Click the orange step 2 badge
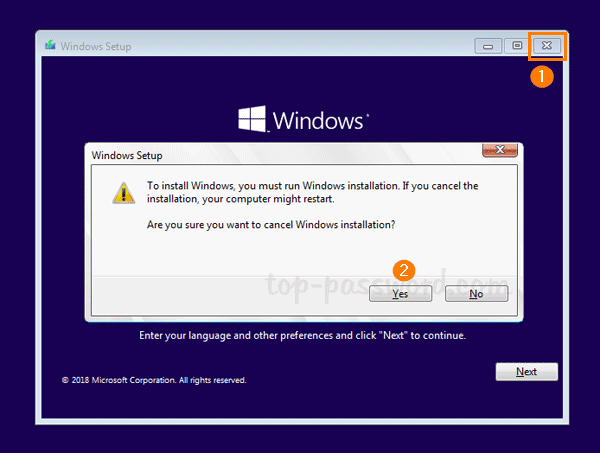The width and height of the screenshot is (600, 453). coord(403,270)
